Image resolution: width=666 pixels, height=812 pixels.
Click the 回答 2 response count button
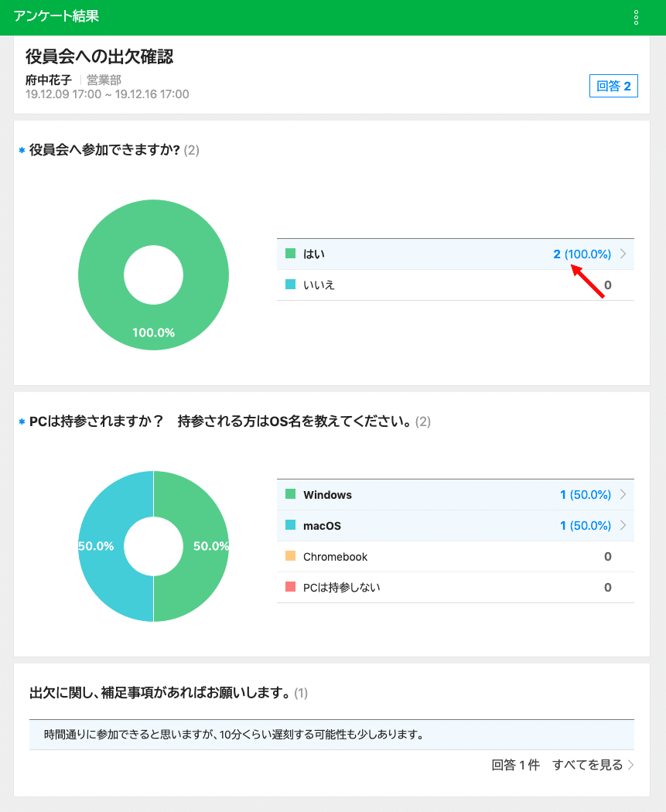click(x=613, y=86)
